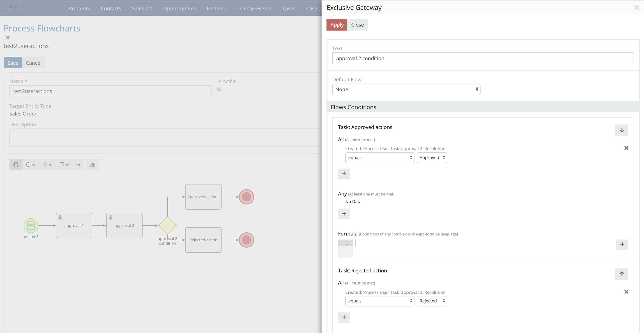This screenshot has width=644, height=333.
Task: Open the rectangle task tool dropdown
Action: tap(64, 165)
